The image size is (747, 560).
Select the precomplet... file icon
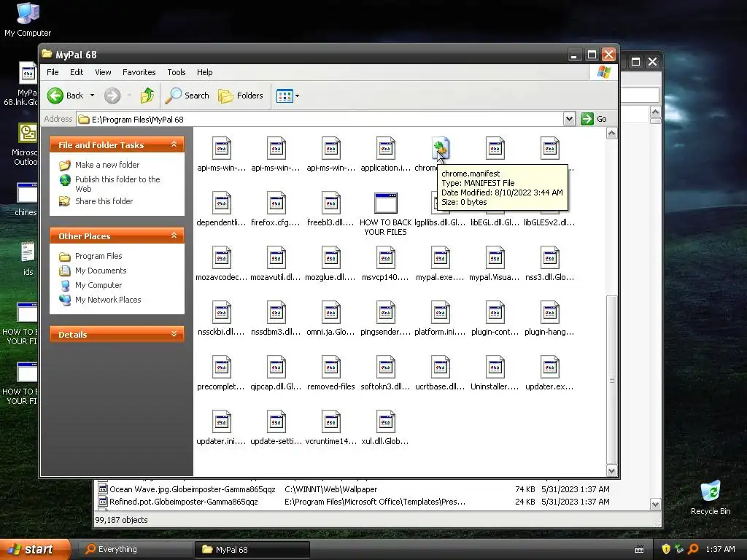[x=222, y=367]
